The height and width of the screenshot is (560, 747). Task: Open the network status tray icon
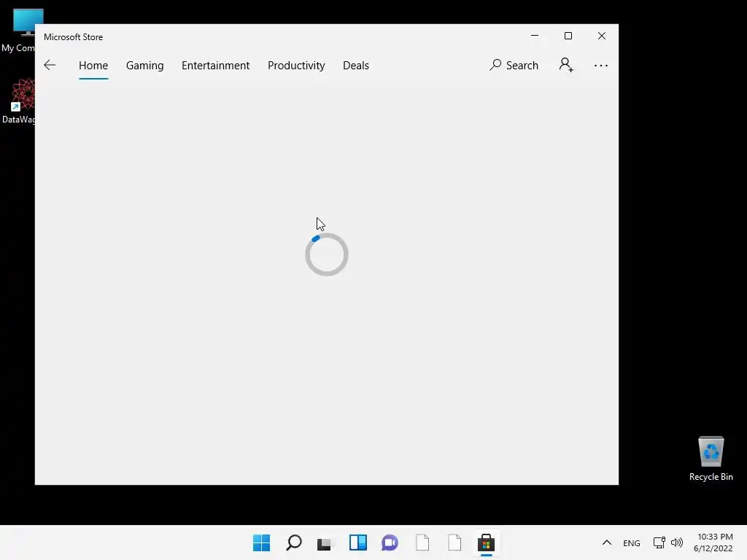pyautogui.click(x=659, y=542)
